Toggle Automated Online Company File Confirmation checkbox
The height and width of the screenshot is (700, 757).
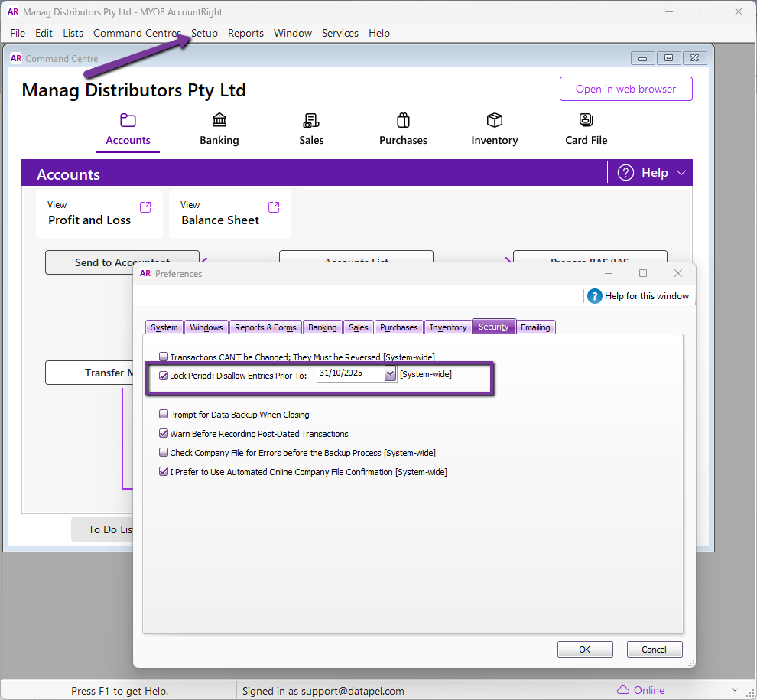164,471
